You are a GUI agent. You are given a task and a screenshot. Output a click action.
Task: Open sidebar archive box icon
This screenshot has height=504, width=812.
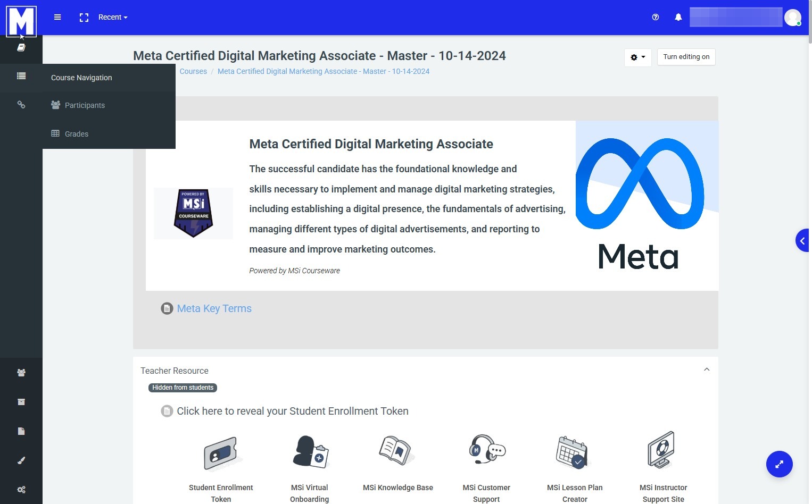pos(21,402)
